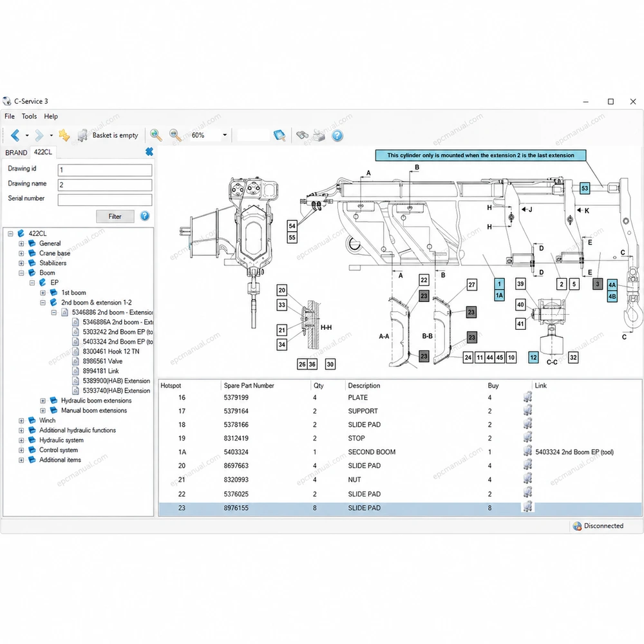Screen dimensions: 644x644
Task: Click the binoculars find icon
Action: tap(302, 135)
